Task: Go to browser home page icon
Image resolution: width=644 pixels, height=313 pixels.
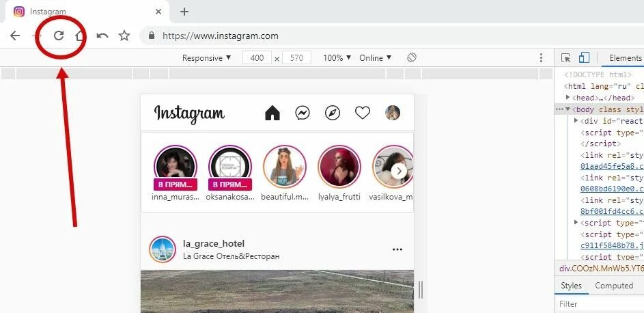Action: [x=80, y=36]
